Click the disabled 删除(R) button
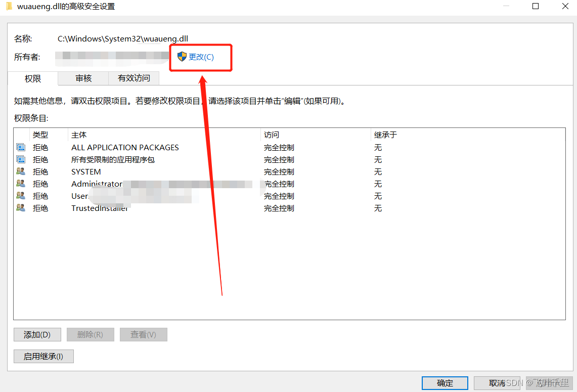 90,334
